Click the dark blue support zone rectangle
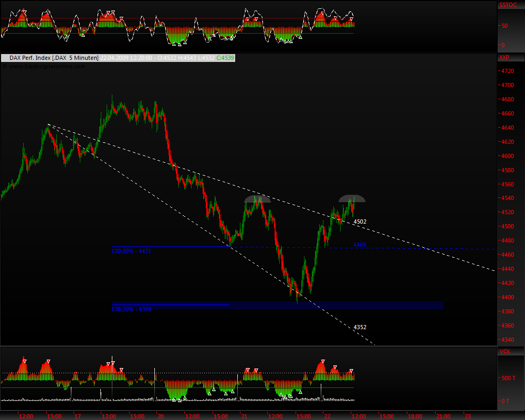This screenshot has width=525, height=420. pyautogui.click(x=336, y=305)
